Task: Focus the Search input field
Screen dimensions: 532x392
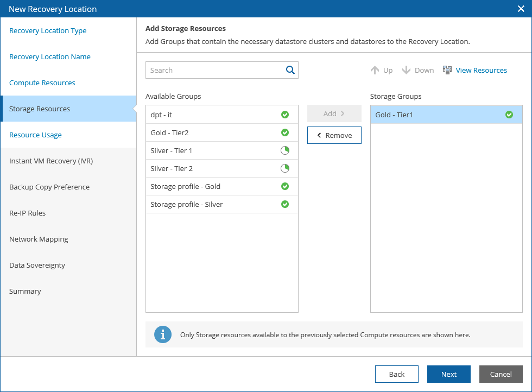Action: [x=216, y=70]
